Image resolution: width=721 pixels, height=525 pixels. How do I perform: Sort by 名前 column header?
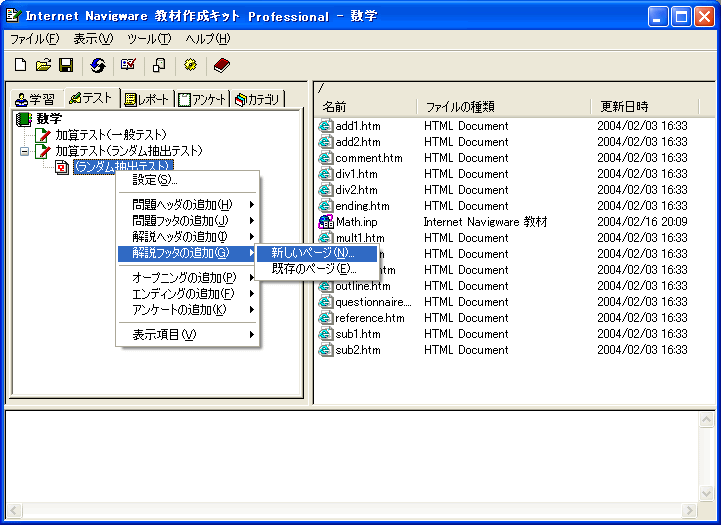(x=366, y=107)
